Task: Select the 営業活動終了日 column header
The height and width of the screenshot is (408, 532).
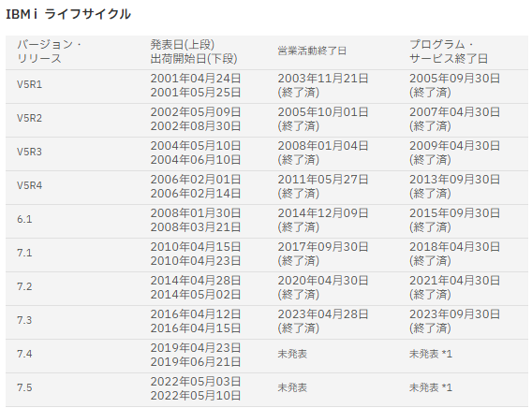Action: pyautogui.click(x=312, y=51)
